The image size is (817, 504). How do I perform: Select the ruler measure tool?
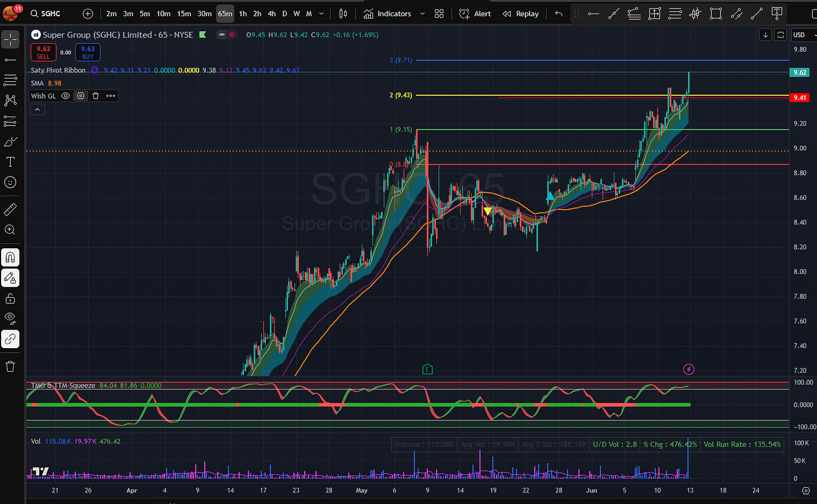tap(10, 209)
